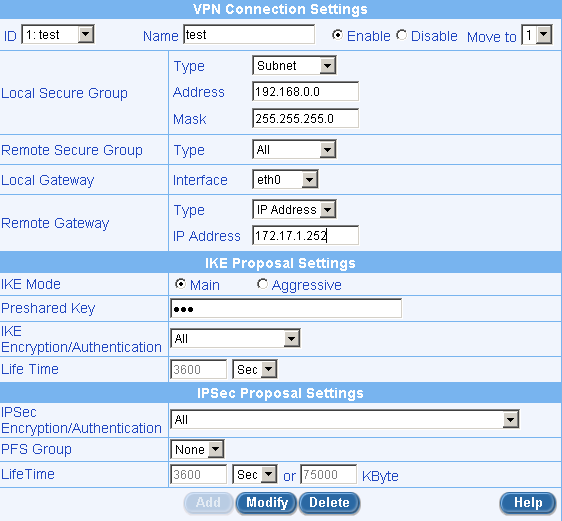Image resolution: width=562 pixels, height=521 pixels.
Task: Select the Enable radio button
Action: [x=337, y=35]
